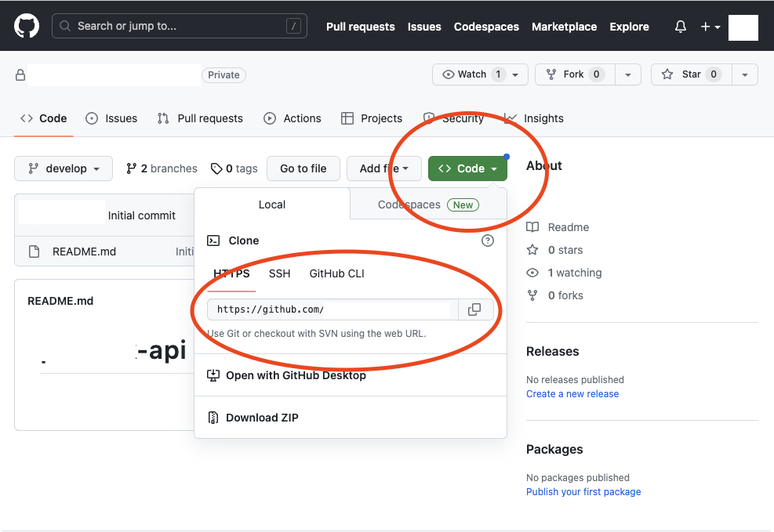
Task: Open Explore in top navigation
Action: pyautogui.click(x=629, y=27)
